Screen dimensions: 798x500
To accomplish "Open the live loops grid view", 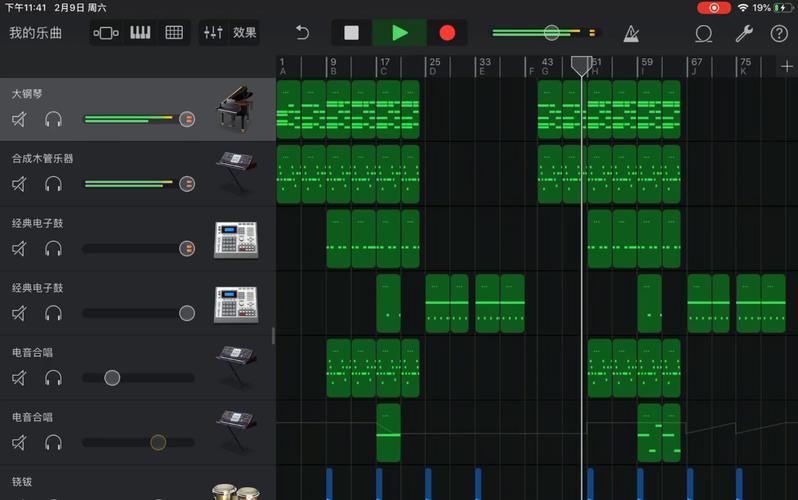I will (x=174, y=33).
